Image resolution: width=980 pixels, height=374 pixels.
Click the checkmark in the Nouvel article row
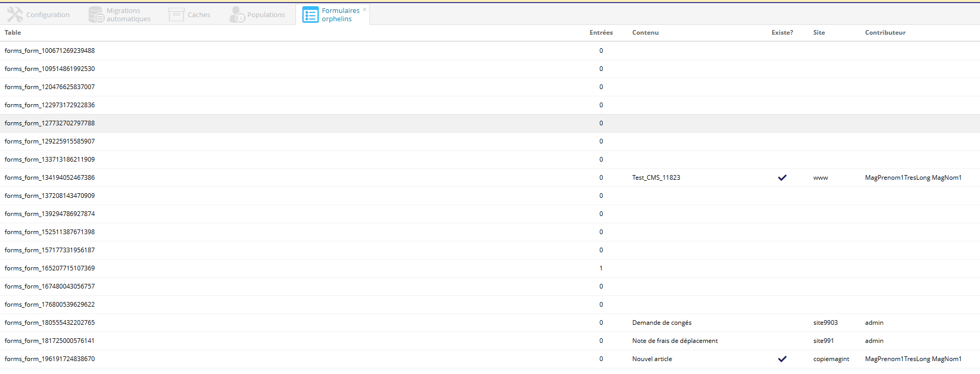(782, 359)
